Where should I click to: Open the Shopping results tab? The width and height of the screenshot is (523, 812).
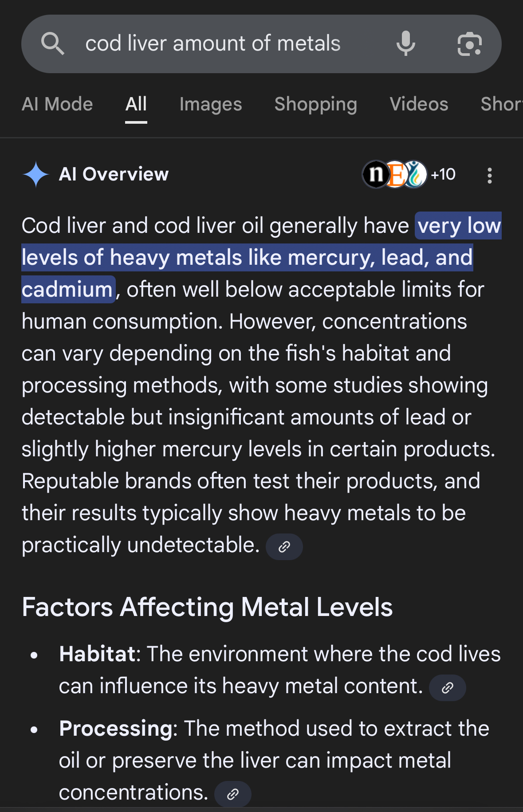point(316,104)
